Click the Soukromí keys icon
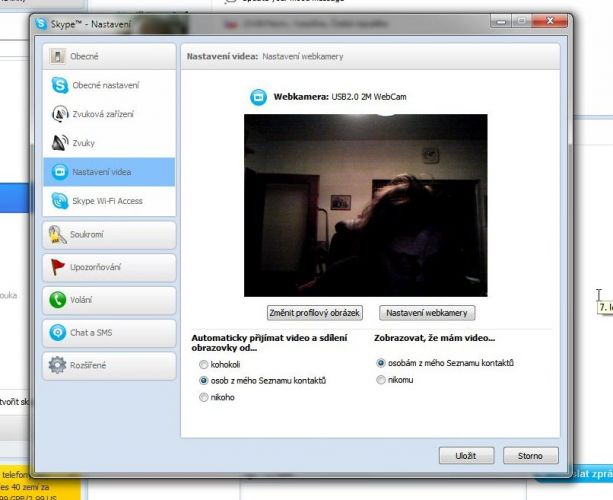This screenshot has height=500, width=613. pyautogui.click(x=57, y=235)
